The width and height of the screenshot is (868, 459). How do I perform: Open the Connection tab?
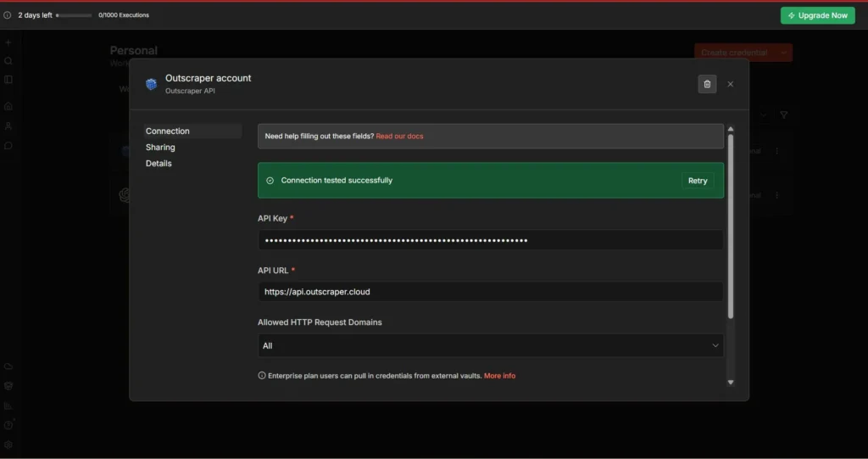click(x=192, y=131)
